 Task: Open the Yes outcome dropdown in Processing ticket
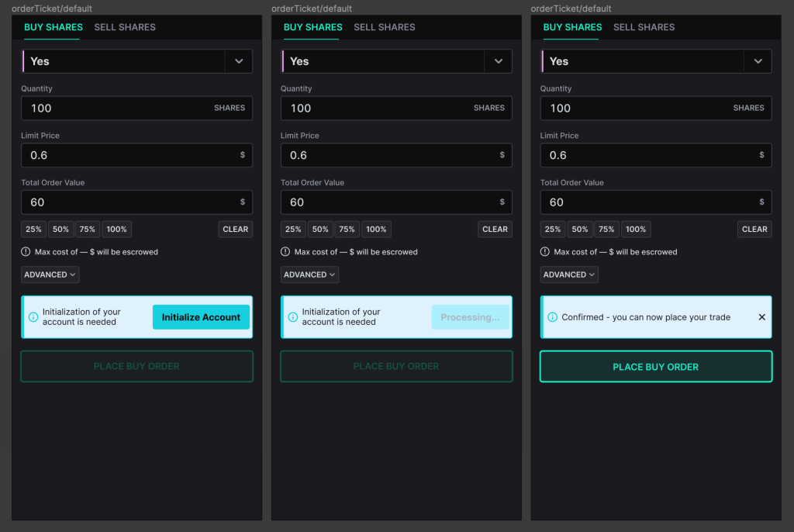point(396,61)
